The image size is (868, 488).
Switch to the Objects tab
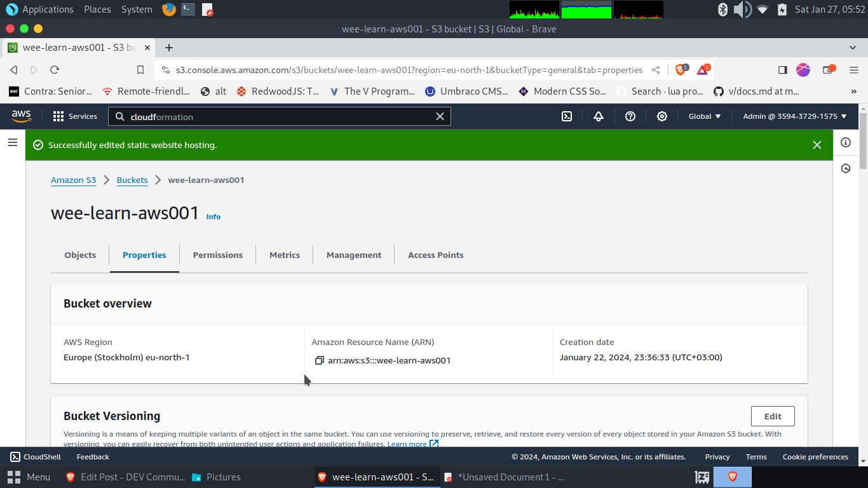pyautogui.click(x=80, y=255)
